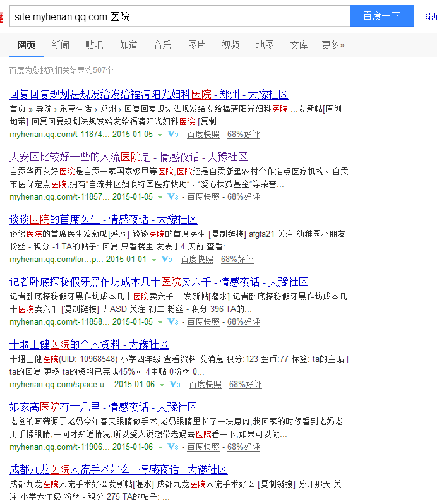
Task: Click the result count text 百度为您找到相关结果约507个
Action: (x=61, y=70)
